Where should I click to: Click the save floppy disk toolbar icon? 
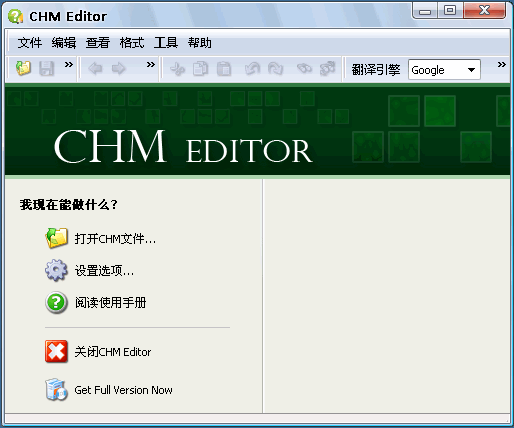(x=46, y=68)
